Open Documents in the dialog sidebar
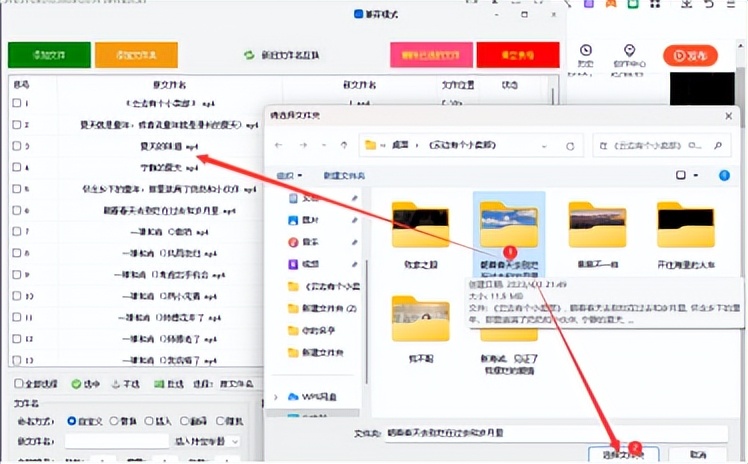Image resolution: width=748 pixels, height=464 pixels. pos(304,198)
